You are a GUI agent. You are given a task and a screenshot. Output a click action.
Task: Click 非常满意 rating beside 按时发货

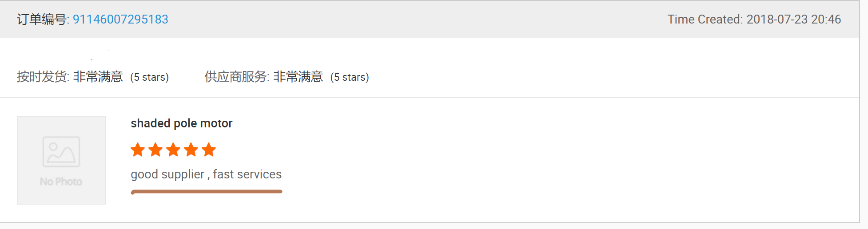coord(98,77)
